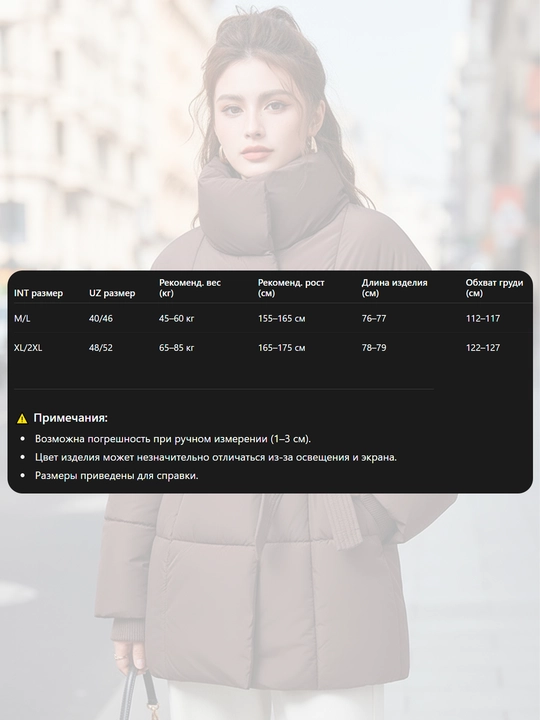Click the 65–85 кг weight cell
The height and width of the screenshot is (720, 540).
[x=176, y=348]
